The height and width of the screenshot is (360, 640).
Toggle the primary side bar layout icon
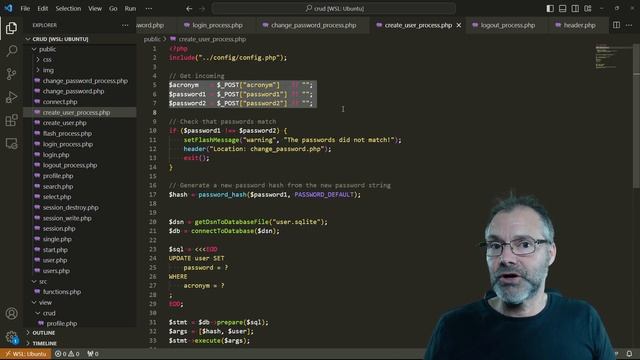coord(550,9)
